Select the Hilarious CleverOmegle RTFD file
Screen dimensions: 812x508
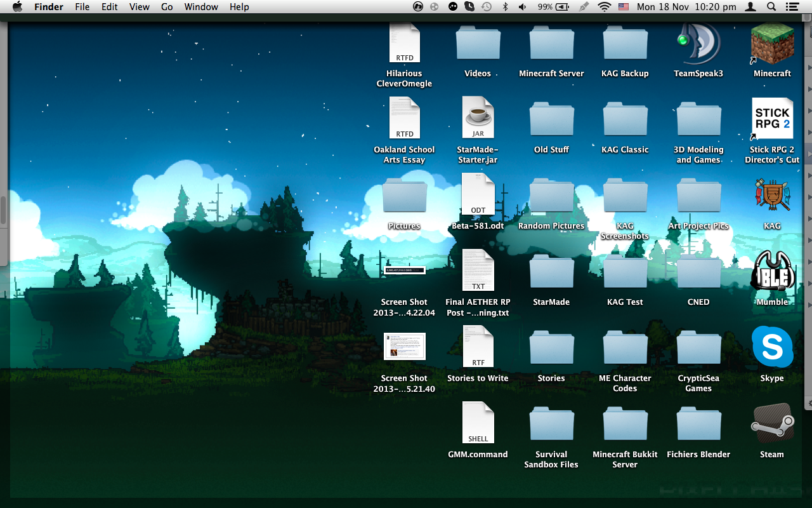pos(404,42)
